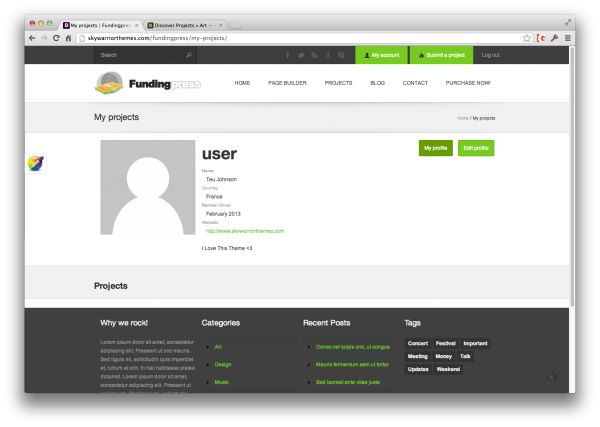Viewport: 600px width, 427px height.
Task: Select the Meeting tag
Action: [x=417, y=356]
